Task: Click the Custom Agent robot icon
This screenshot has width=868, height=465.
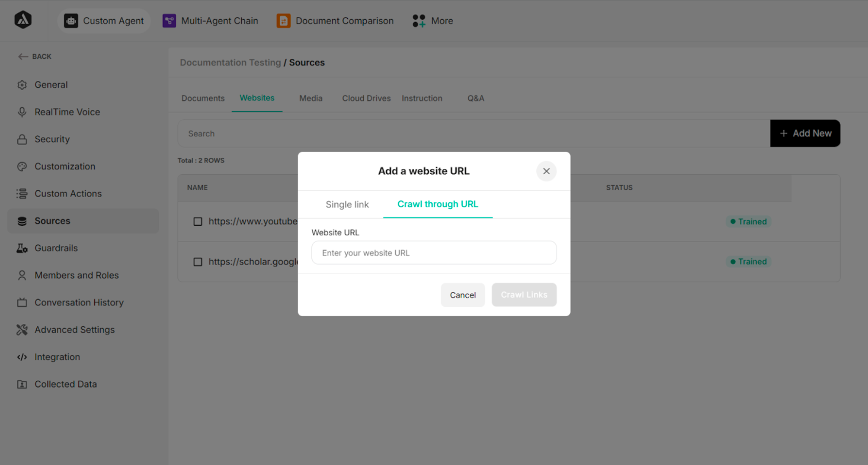Action: coord(71,21)
